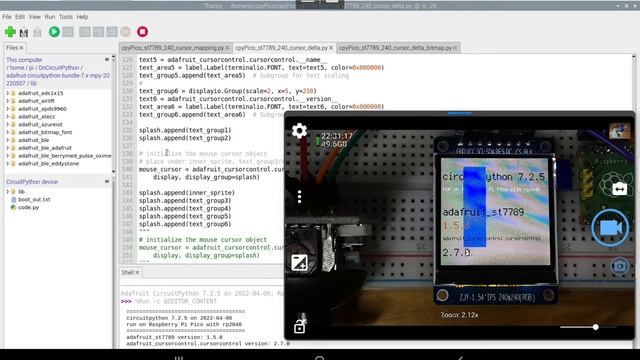
Task: Click code line 'splash.append(inner_sprite)'
Action: pyautogui.click(x=187, y=193)
